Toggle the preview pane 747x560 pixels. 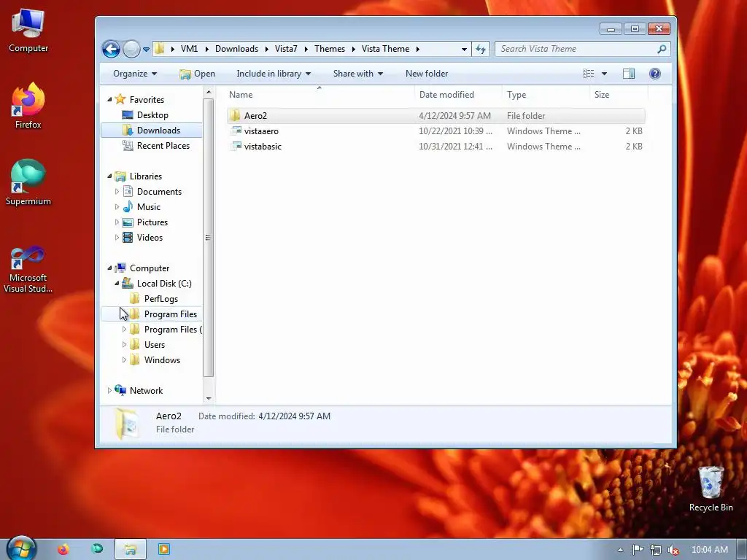[x=629, y=74]
